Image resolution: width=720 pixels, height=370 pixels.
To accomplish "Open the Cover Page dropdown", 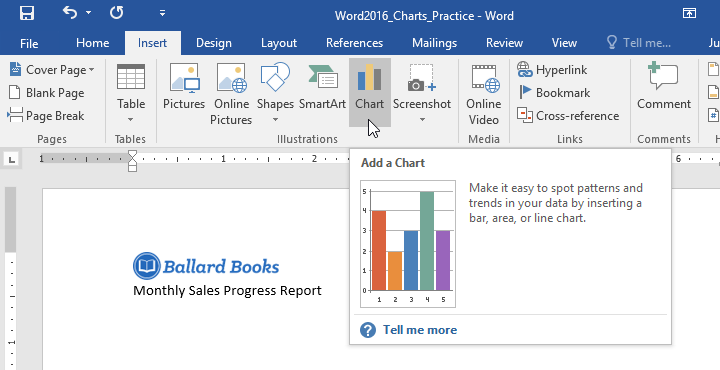I will click(x=52, y=70).
